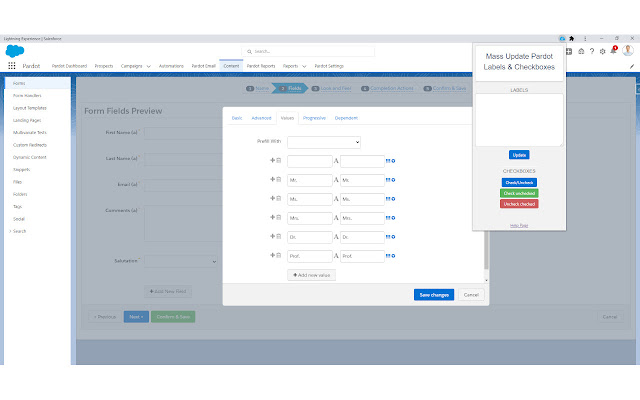
Task: Click inside the LABELS text area
Action: tap(519, 120)
